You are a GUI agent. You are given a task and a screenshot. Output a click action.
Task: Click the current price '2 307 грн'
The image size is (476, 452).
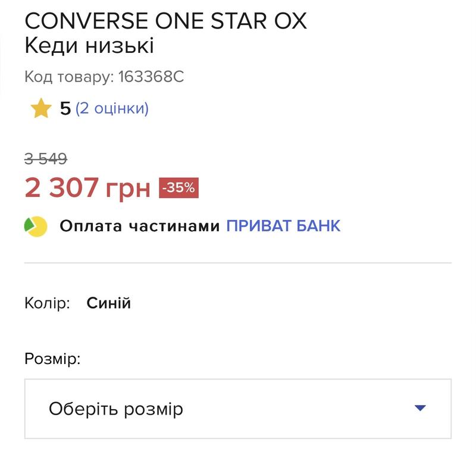[87, 188]
